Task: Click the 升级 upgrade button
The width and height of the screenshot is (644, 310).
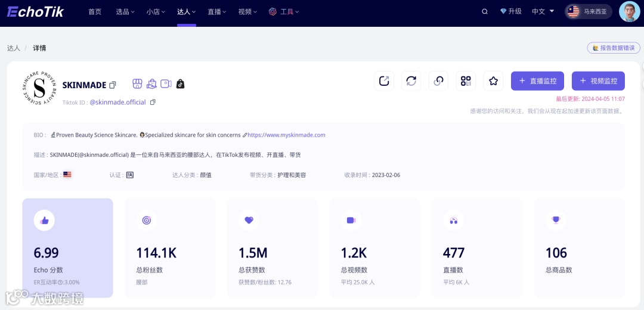Action: [511, 11]
